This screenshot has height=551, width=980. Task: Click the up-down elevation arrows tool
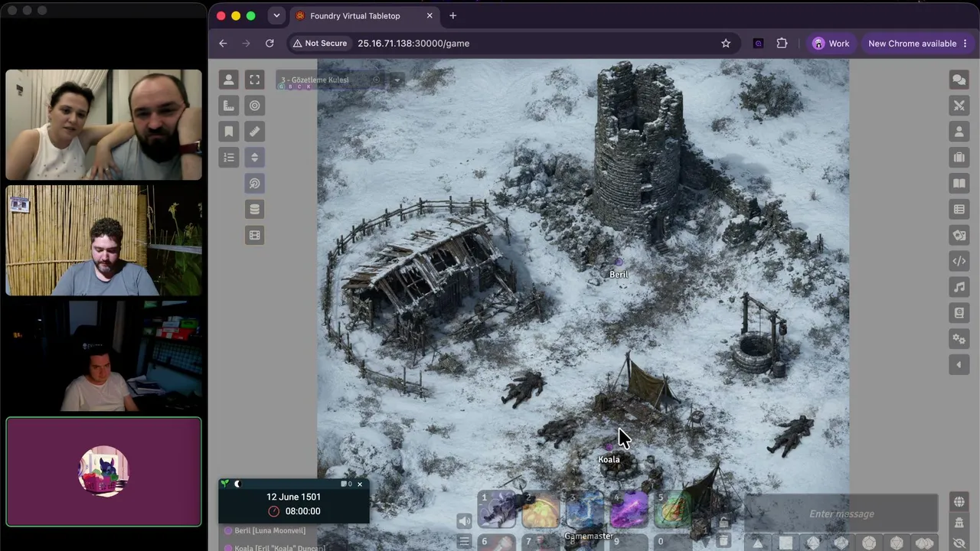pyautogui.click(x=255, y=158)
